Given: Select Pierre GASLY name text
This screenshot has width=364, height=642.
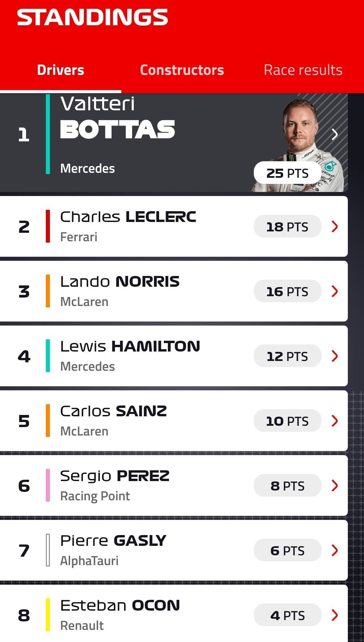Looking at the screenshot, I should click(113, 541).
